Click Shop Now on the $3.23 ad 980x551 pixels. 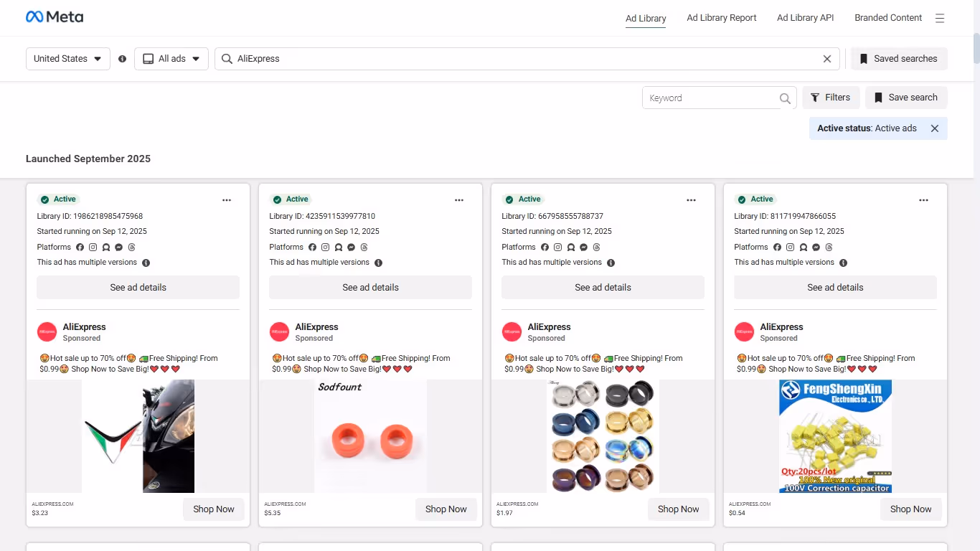[214, 509]
